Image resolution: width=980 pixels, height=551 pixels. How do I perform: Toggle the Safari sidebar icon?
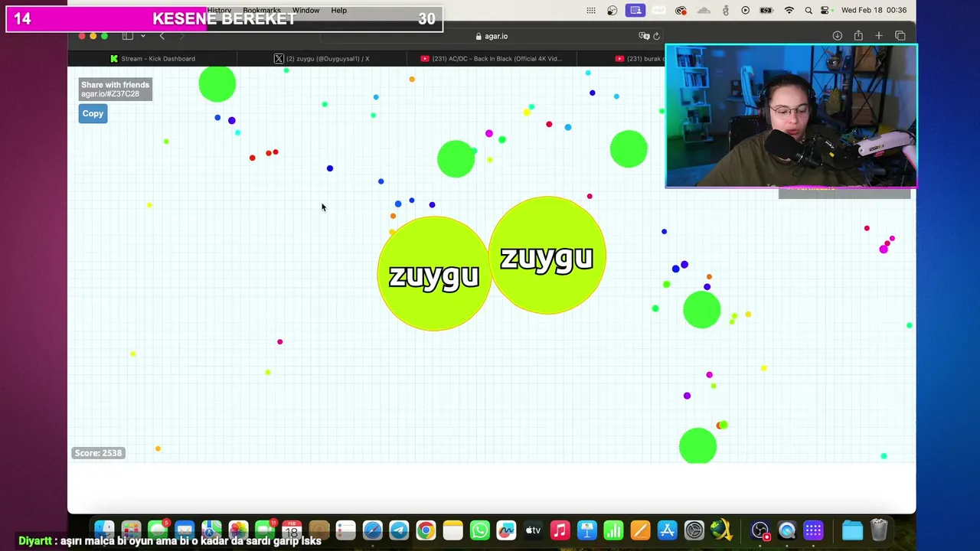pos(128,36)
